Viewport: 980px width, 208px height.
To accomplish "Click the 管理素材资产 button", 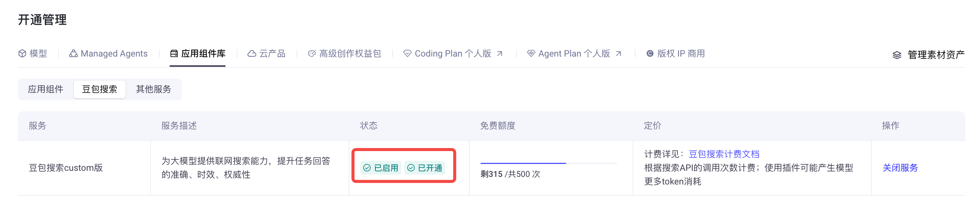I will click(x=928, y=55).
